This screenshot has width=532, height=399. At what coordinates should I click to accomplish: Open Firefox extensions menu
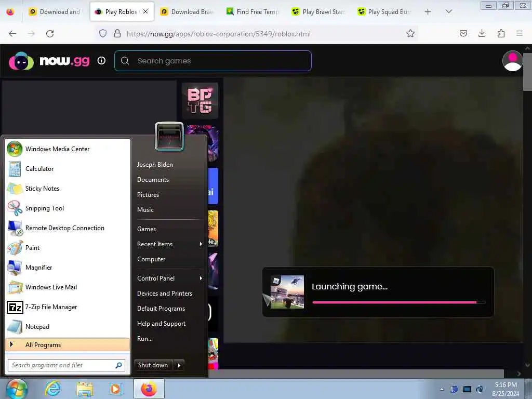pyautogui.click(x=501, y=33)
